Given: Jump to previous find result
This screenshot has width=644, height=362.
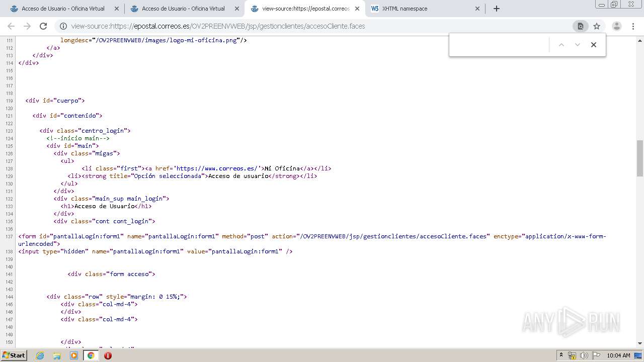Looking at the screenshot, I should click(x=561, y=45).
